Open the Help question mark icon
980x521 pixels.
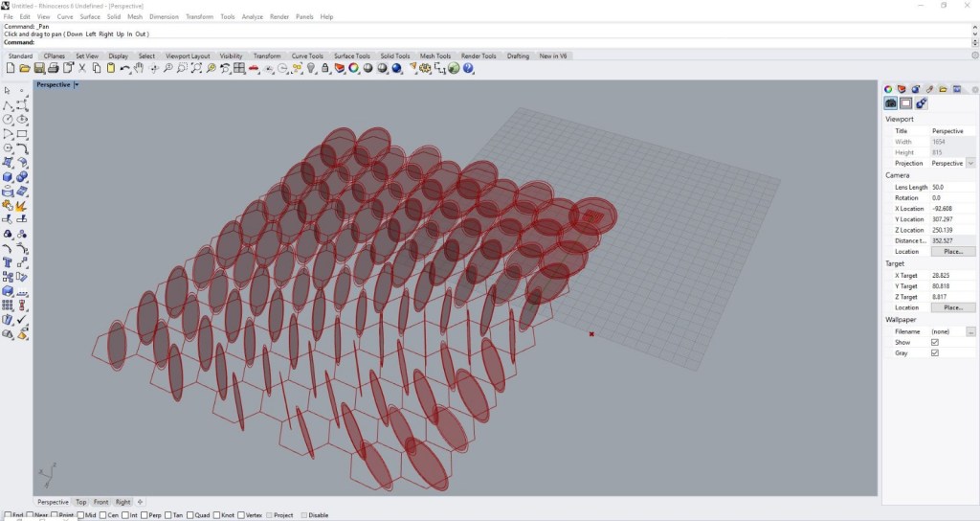468,69
